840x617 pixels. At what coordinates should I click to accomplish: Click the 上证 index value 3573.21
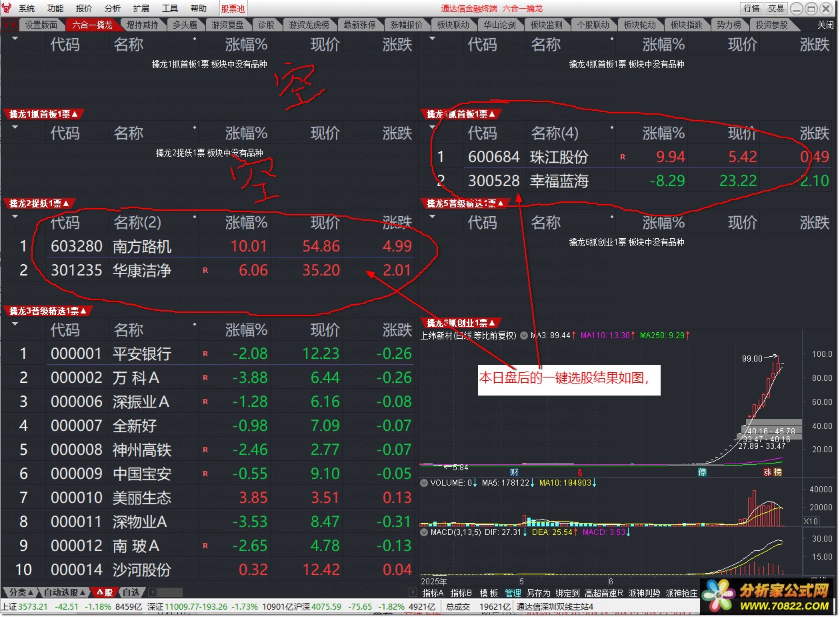click(33, 607)
